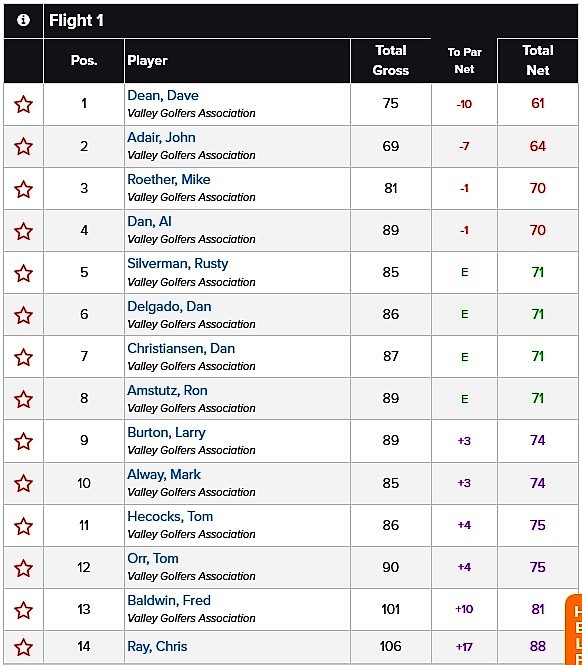Toggle favorite star for Adair, John
The height and width of the screenshot is (665, 582).
pyautogui.click(x=23, y=146)
